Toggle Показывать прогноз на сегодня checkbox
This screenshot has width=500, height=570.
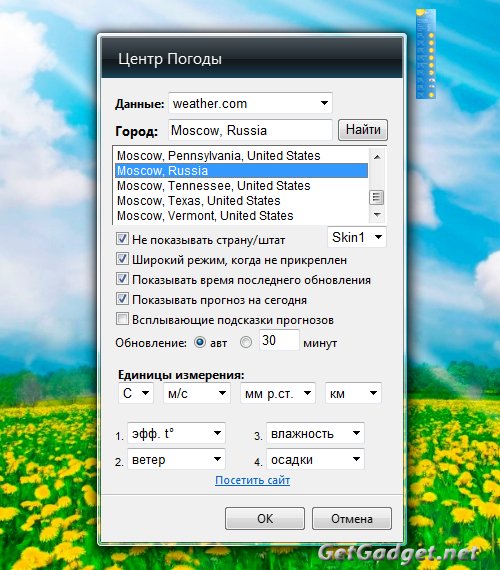click(x=122, y=299)
